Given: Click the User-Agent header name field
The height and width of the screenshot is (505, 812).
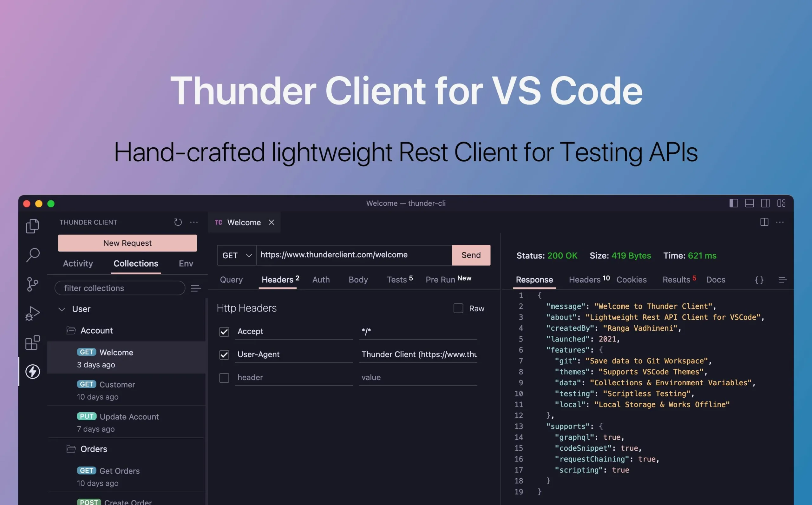Looking at the screenshot, I should [x=294, y=355].
